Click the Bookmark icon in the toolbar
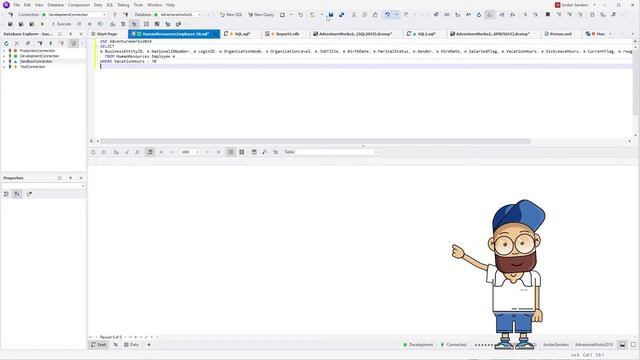 coord(548,15)
